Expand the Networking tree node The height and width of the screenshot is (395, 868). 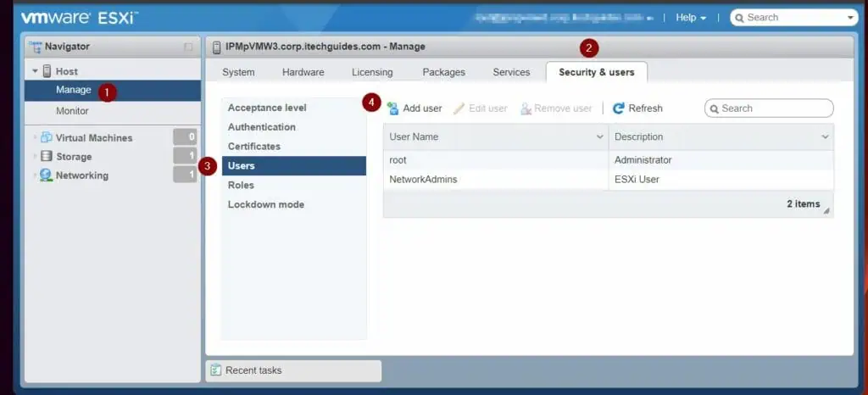36,175
